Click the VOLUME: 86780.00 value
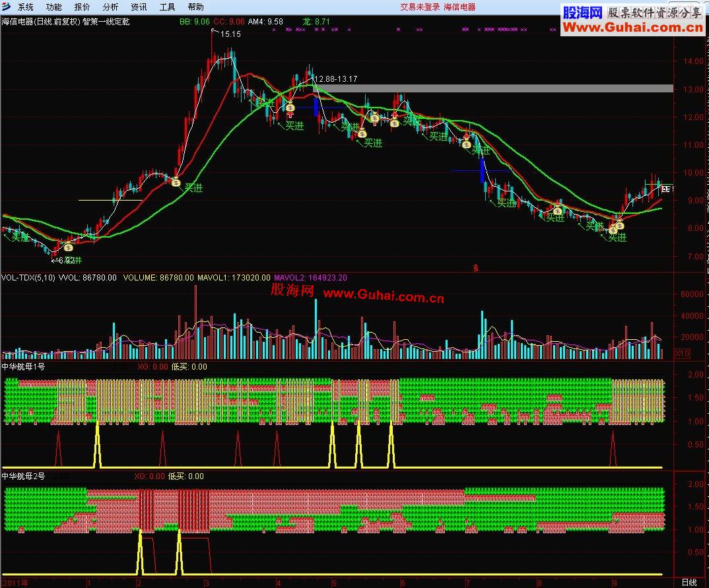The image size is (709, 588). (x=158, y=278)
